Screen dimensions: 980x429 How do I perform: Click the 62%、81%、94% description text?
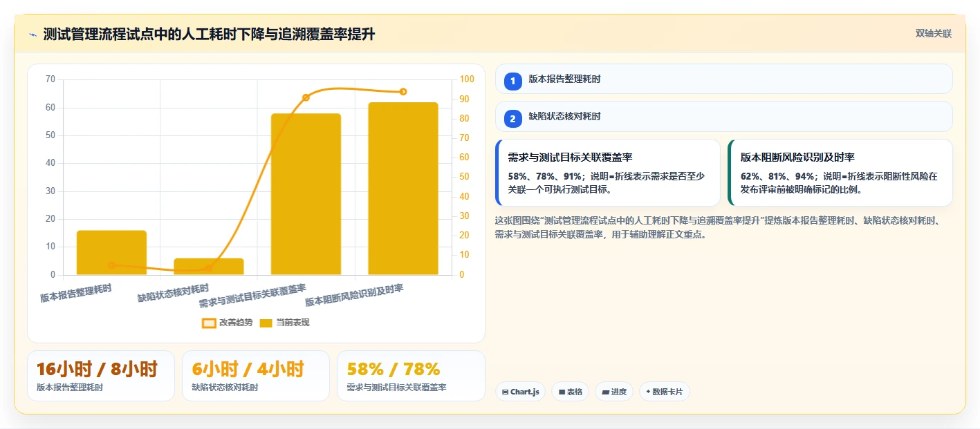tap(840, 183)
